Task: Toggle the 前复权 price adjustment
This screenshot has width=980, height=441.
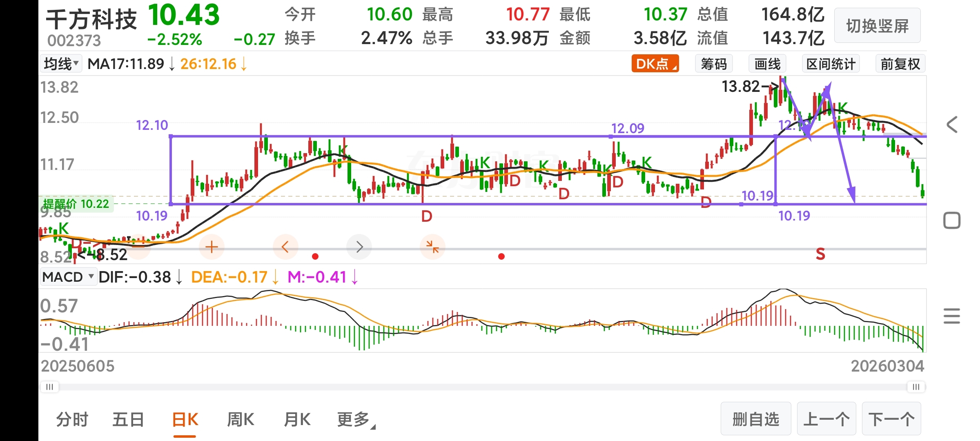Action: pos(900,64)
